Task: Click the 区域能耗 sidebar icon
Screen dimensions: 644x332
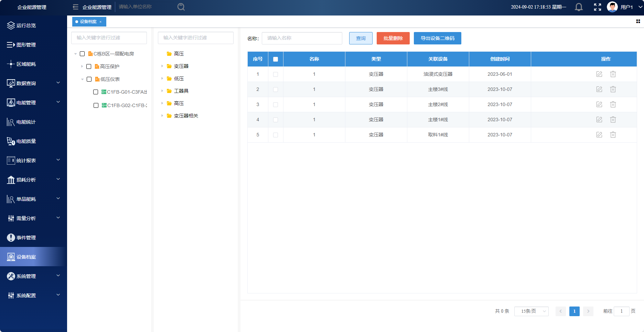Action: [x=11, y=64]
